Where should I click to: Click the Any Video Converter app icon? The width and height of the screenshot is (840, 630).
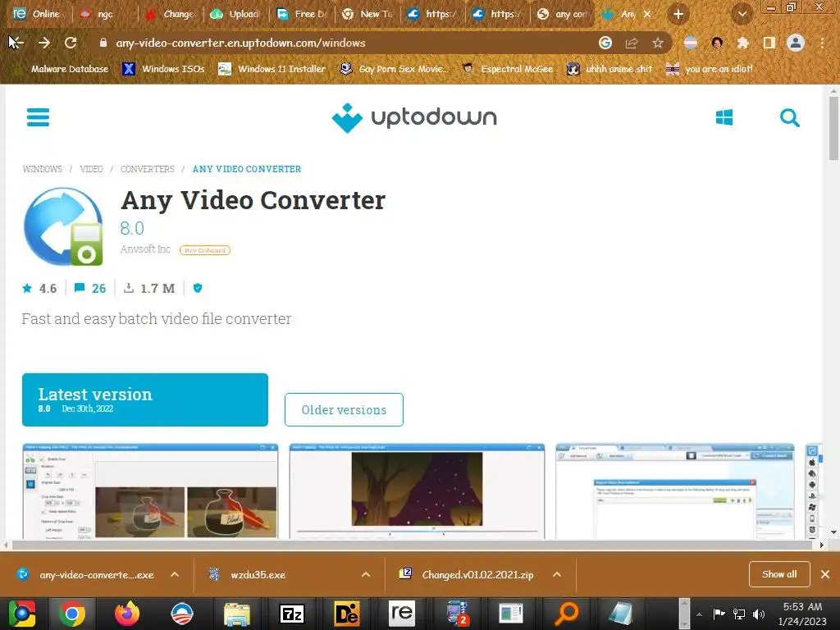point(64,226)
